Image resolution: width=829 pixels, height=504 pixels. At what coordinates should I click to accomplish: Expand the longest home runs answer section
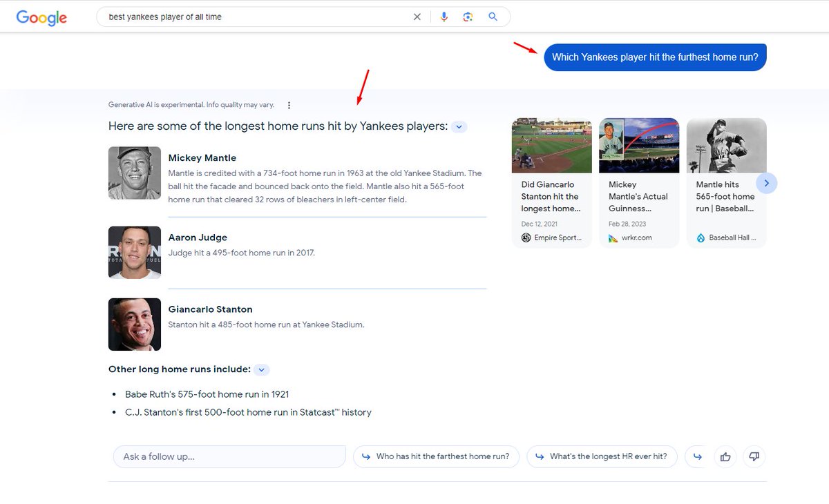(459, 126)
